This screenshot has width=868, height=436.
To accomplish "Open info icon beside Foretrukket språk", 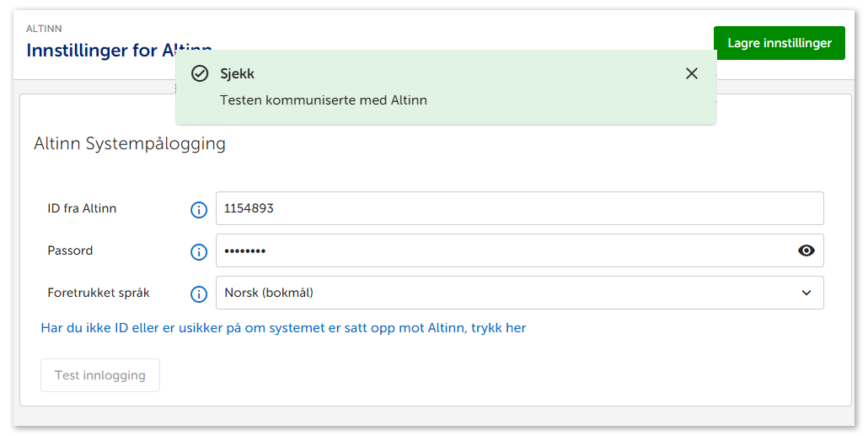I will [x=199, y=294].
